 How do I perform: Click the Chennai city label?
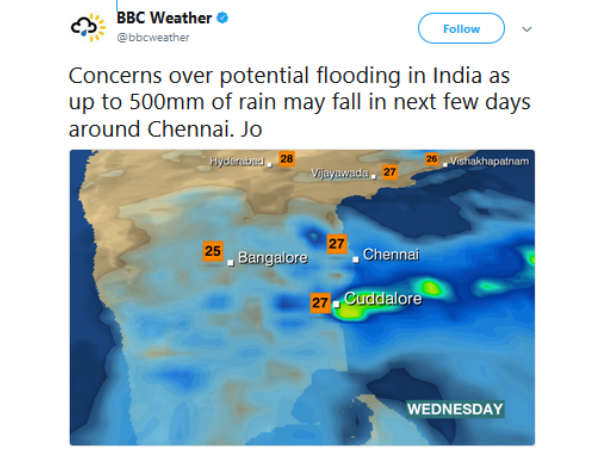390,255
